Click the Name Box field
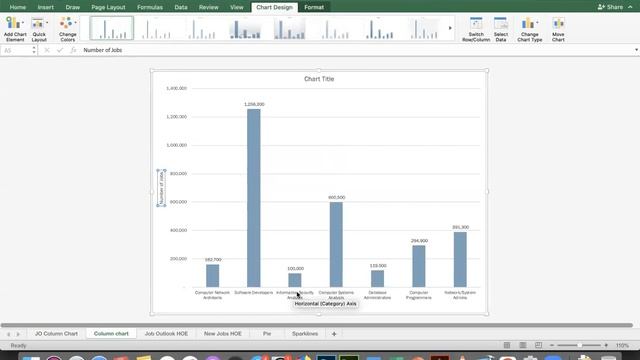 (16, 50)
